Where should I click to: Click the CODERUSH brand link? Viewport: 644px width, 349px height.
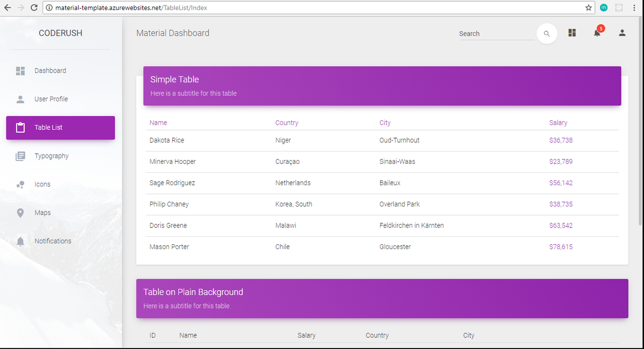tap(60, 33)
